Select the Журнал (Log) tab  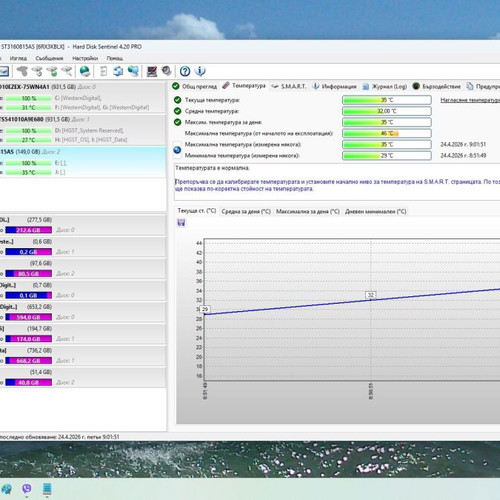pos(385,86)
